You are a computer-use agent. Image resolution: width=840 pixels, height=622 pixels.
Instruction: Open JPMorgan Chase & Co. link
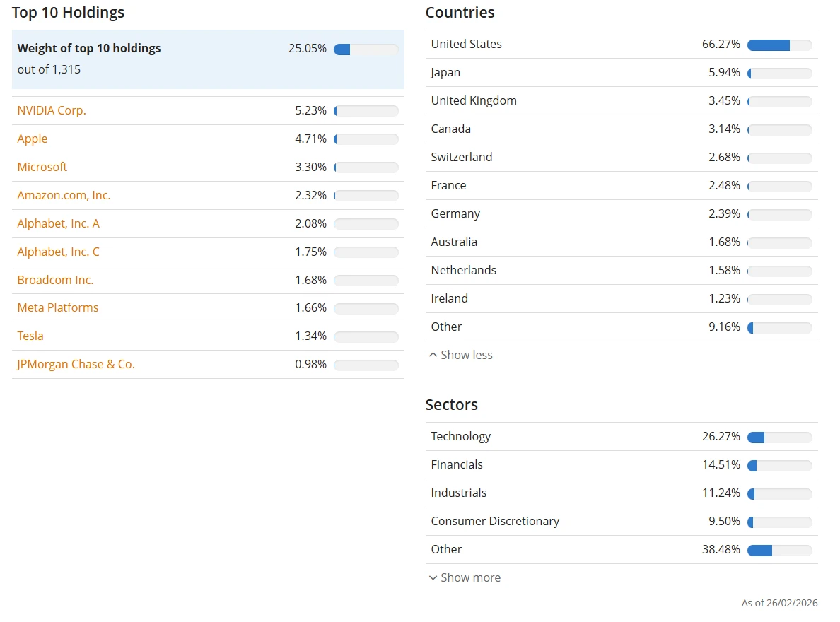[76, 365]
